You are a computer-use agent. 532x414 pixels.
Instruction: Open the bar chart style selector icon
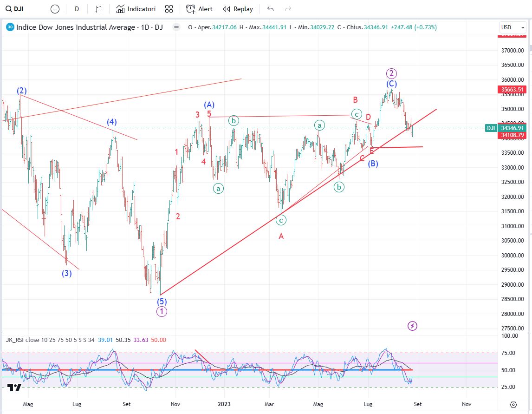(x=99, y=9)
